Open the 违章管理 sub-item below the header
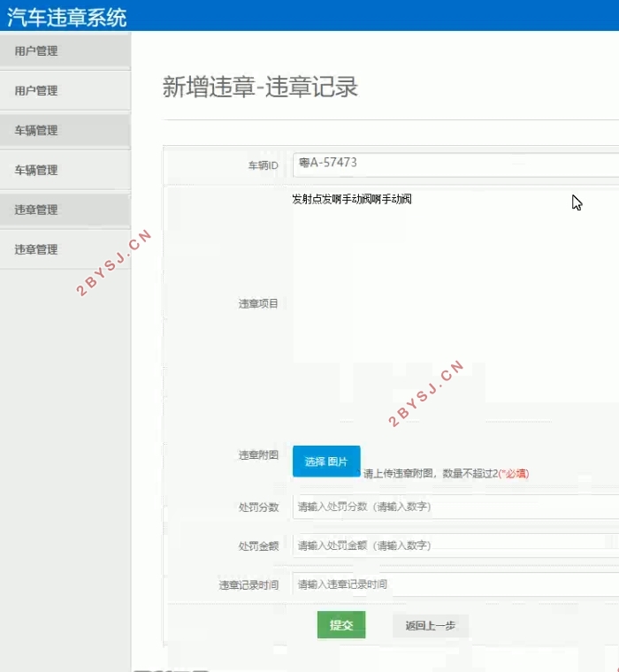619x672 pixels. point(65,249)
